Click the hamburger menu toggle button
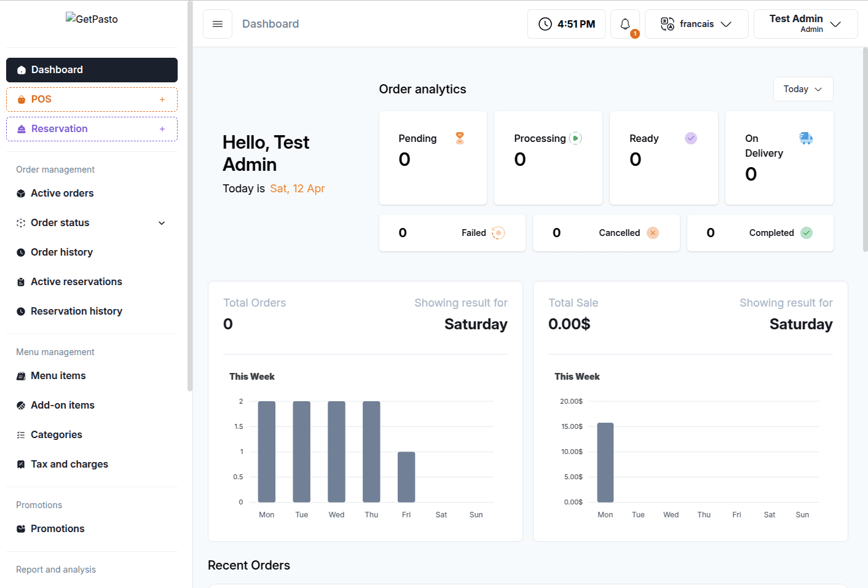 tap(218, 24)
